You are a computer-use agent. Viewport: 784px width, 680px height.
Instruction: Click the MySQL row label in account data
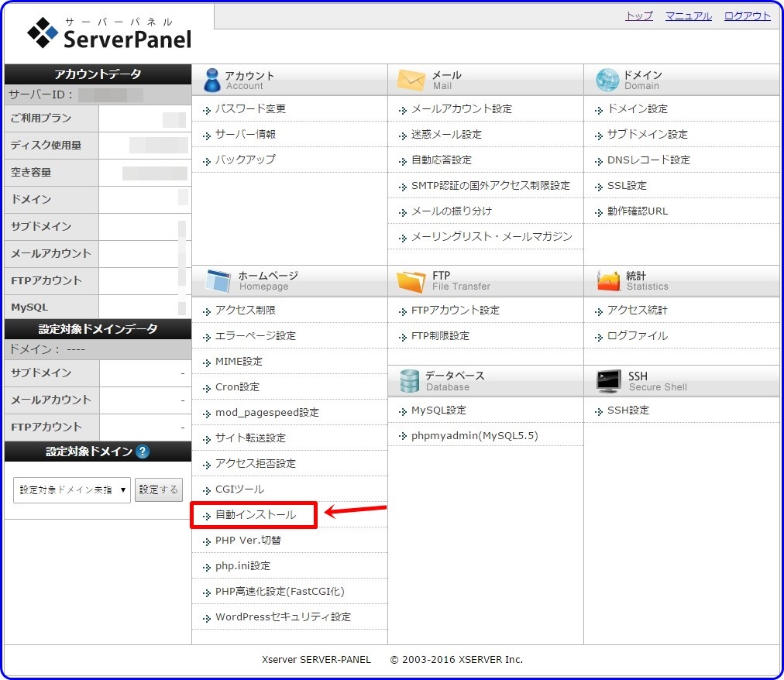click(29, 307)
